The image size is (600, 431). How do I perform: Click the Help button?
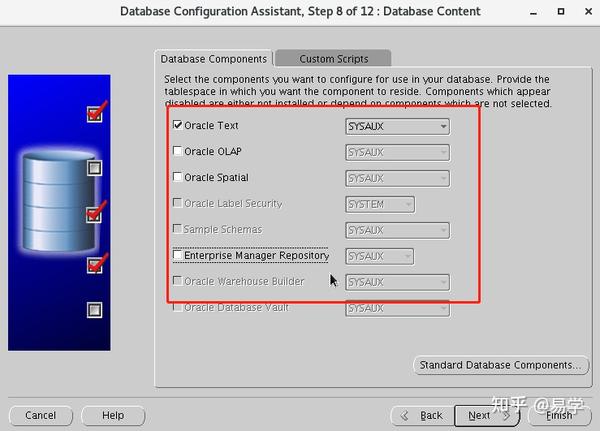click(113, 415)
